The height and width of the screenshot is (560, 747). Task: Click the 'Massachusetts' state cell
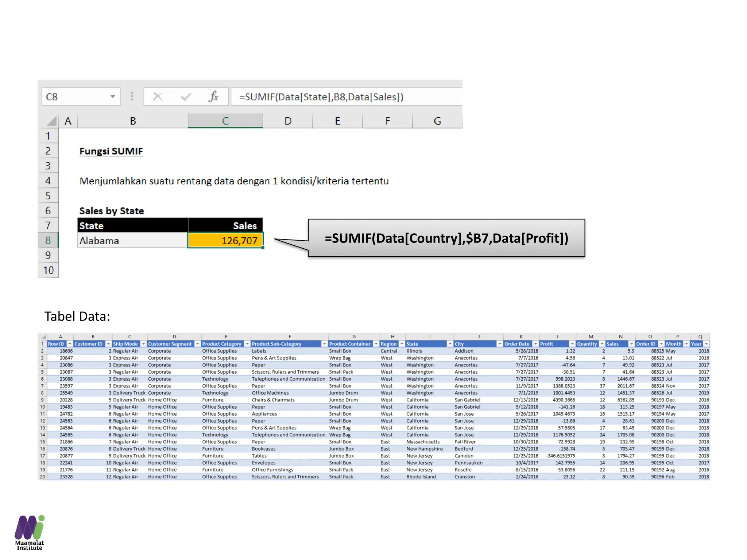click(x=429, y=442)
